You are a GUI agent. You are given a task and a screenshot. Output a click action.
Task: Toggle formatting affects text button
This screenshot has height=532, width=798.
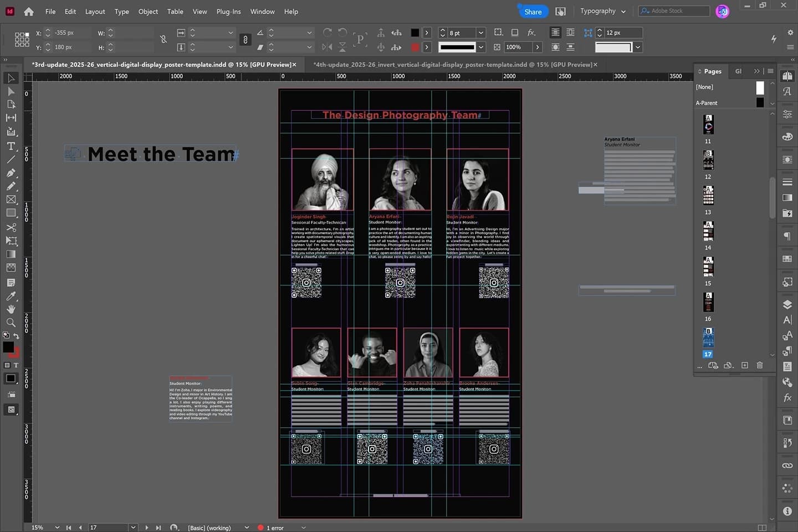pyautogui.click(x=16, y=365)
